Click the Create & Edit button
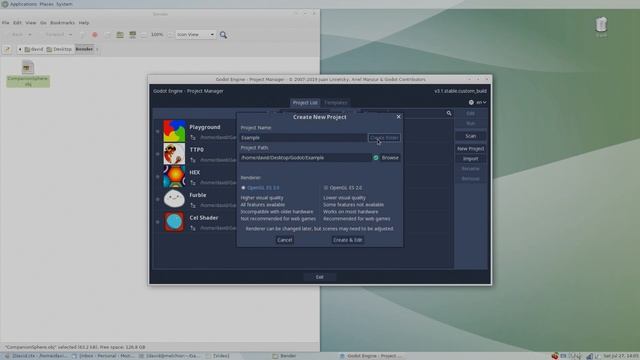The height and width of the screenshot is (360, 640). coord(347,240)
